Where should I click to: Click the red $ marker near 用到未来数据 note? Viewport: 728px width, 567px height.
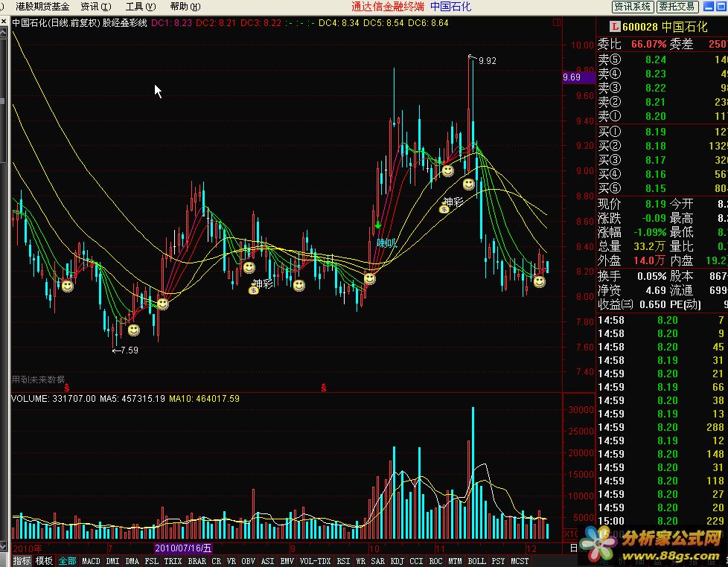point(67,388)
